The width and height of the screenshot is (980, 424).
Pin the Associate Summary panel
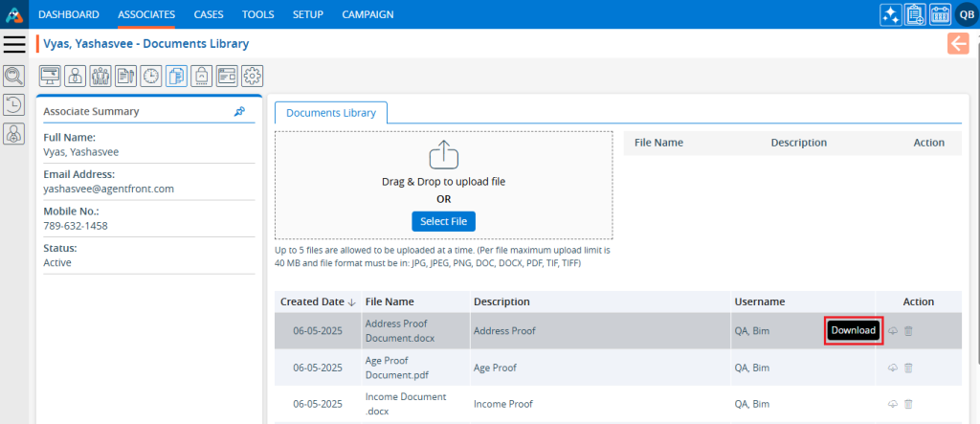tap(239, 112)
